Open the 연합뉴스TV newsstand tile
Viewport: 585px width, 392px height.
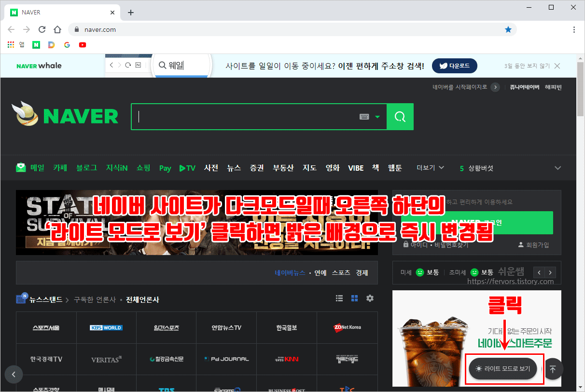tap(226, 327)
